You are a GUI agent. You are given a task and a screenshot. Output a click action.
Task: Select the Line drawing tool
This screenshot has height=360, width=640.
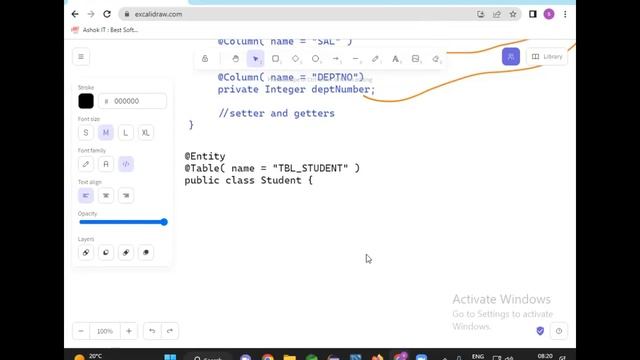click(356, 59)
